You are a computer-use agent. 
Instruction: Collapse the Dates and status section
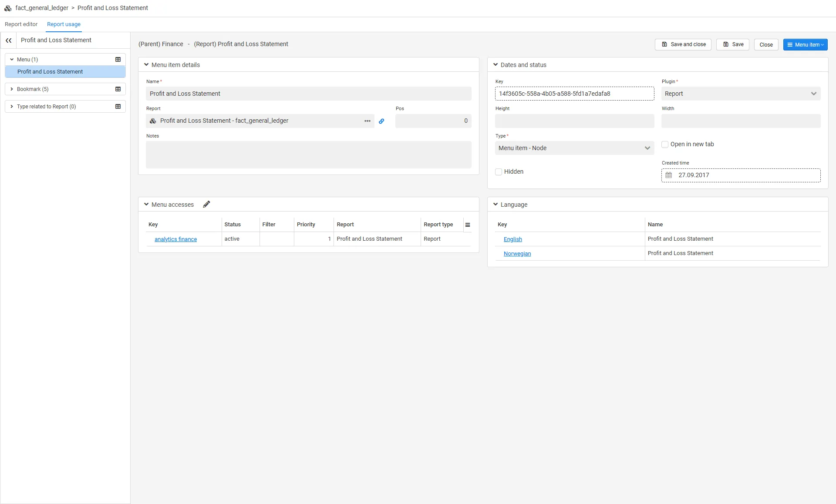496,65
